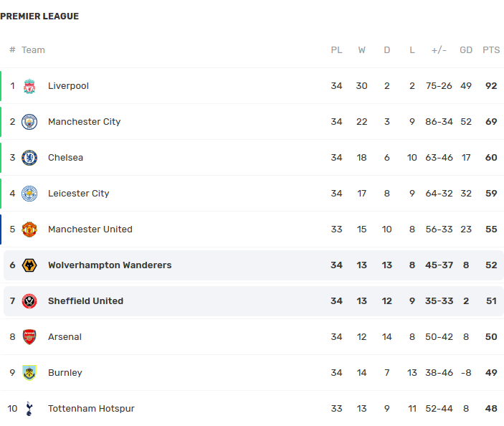Click the GD column header
Screen dimensions: 504x426
[x=466, y=49]
